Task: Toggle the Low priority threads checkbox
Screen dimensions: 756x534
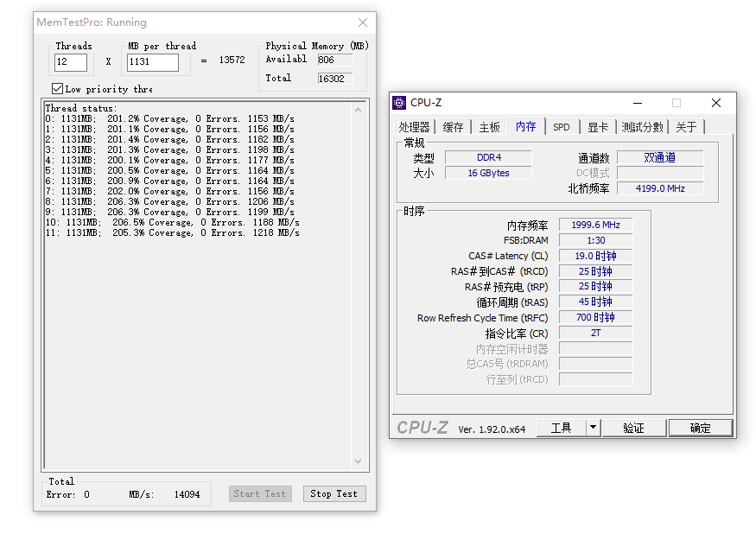Action: [58, 89]
